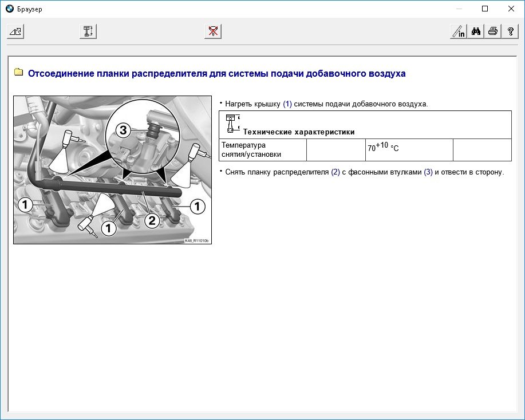Click the BMW logo in title bar

pos(9,9)
